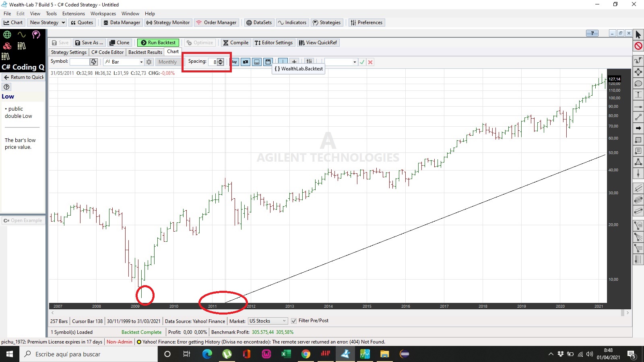644x362 pixels.
Task: Open the Data Manager from toolbar
Action: tap(122, 23)
